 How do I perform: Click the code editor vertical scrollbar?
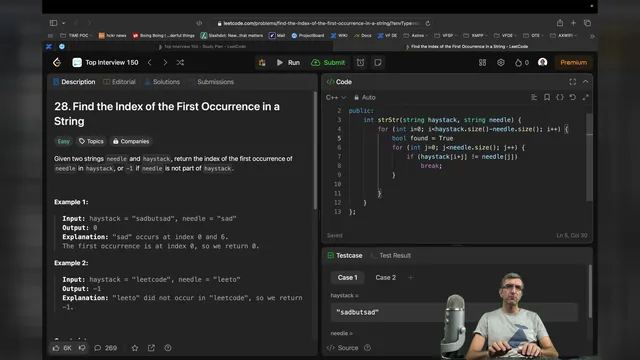589,157
